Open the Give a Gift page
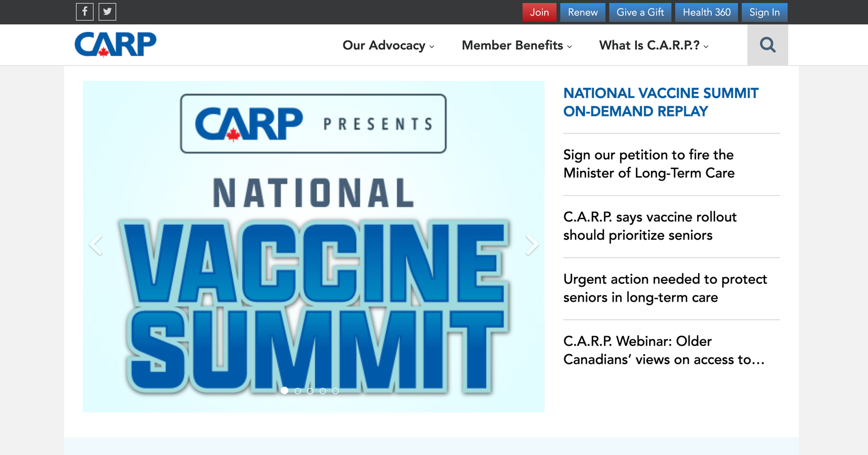 [x=640, y=12]
